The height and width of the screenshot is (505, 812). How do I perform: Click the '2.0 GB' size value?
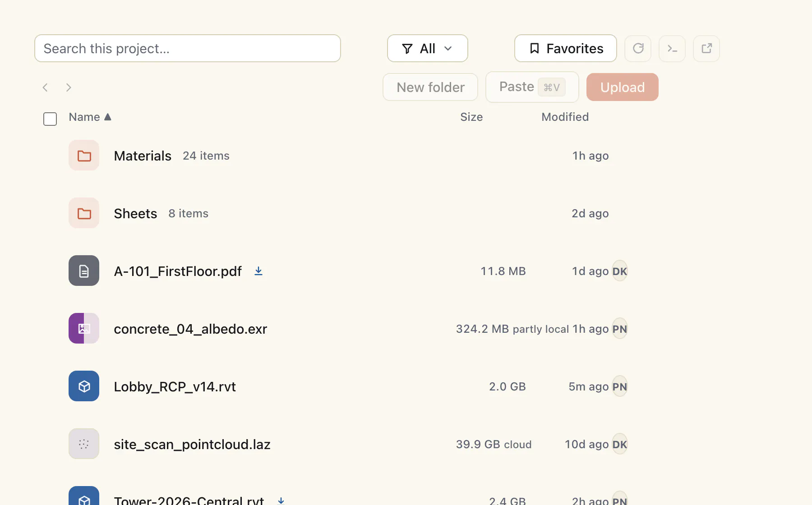[x=507, y=386]
